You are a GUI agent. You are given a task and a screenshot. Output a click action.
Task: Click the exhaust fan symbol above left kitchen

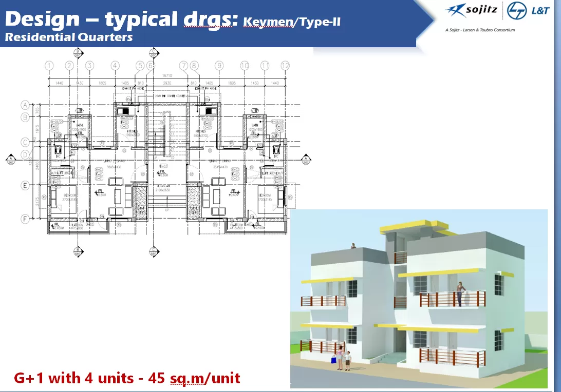[128, 99]
